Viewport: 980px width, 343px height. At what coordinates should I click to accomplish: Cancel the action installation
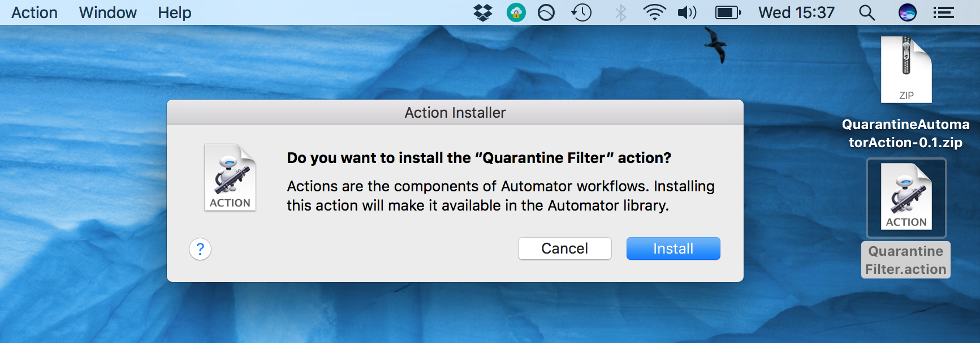(564, 248)
